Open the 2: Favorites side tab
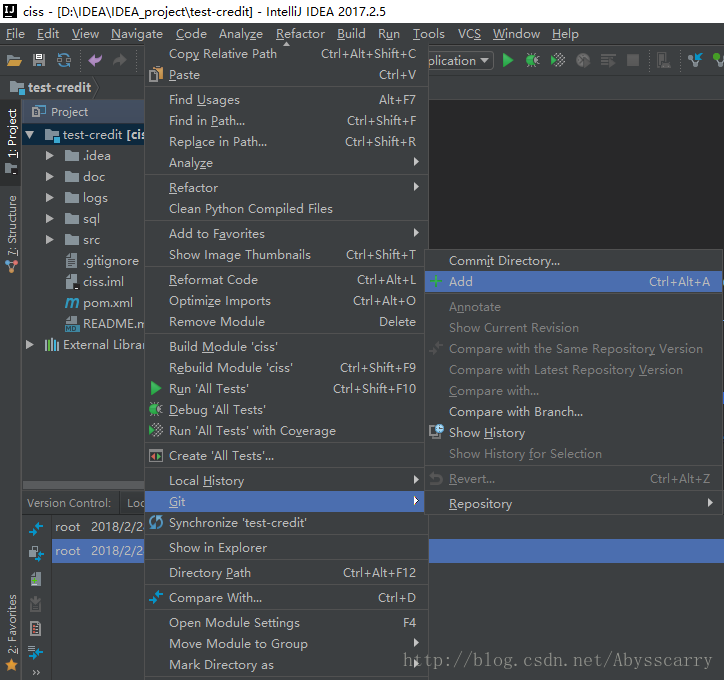 11,632
